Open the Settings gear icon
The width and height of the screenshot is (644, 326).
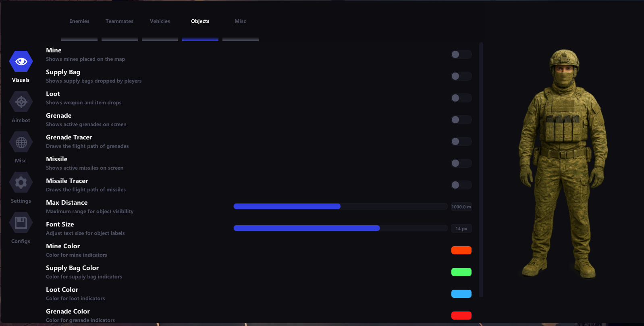(21, 183)
